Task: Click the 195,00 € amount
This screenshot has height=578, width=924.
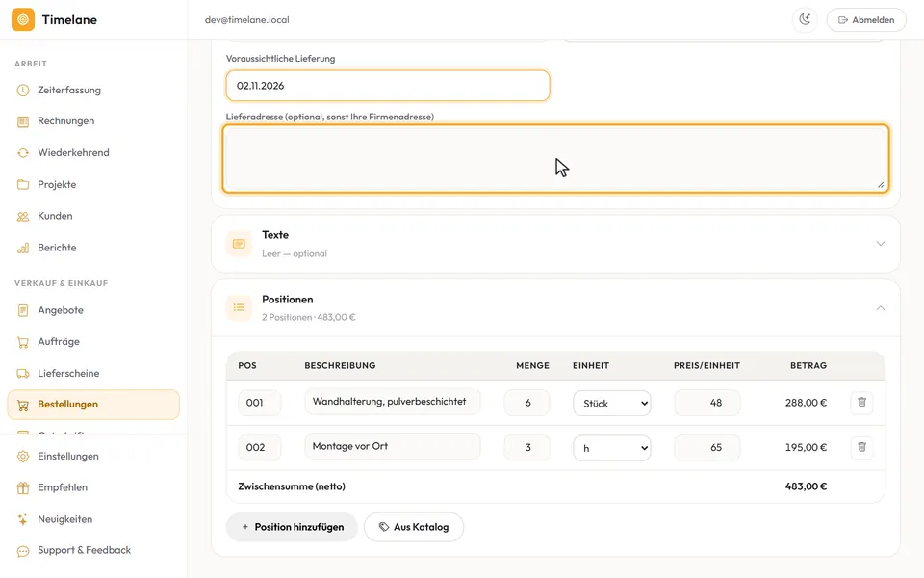Action: click(x=806, y=448)
